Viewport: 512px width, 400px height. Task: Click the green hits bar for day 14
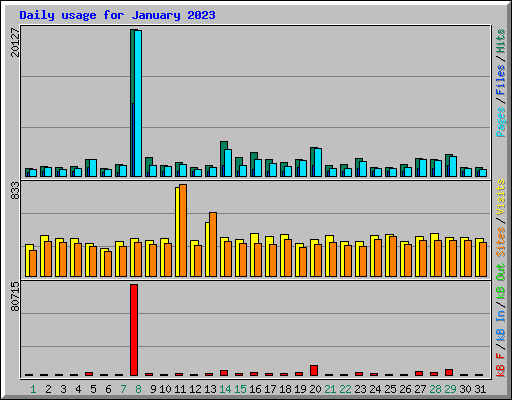223,159
